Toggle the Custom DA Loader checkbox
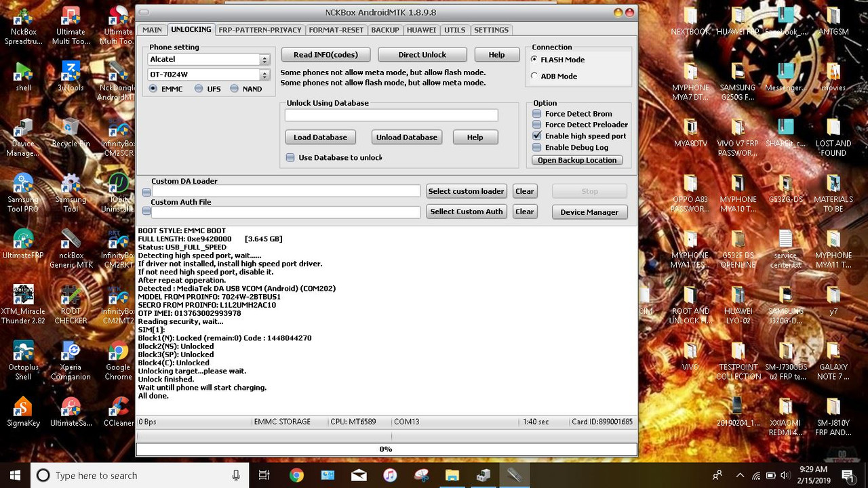 146,192
